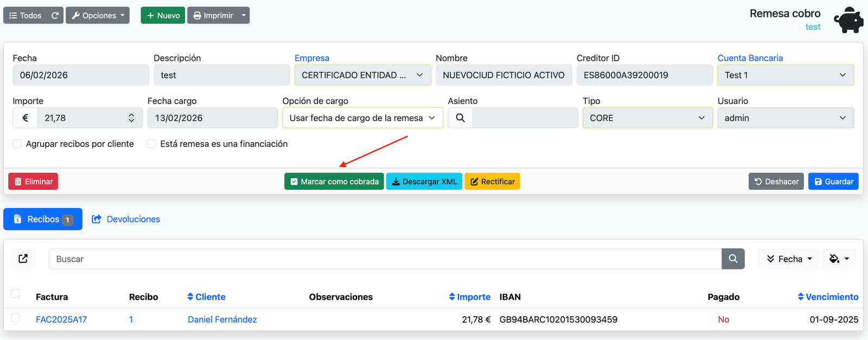Click the Buscar search field
This screenshot has width=868, height=340.
click(x=385, y=259)
